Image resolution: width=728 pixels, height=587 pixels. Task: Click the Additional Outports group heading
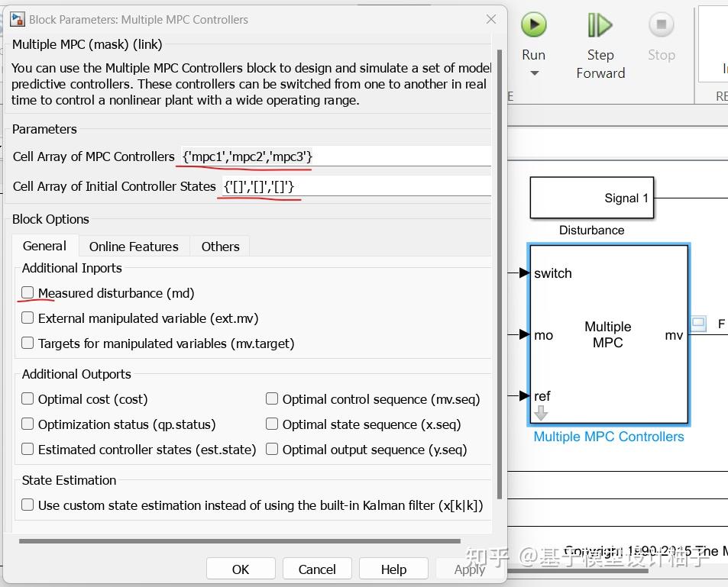(76, 374)
